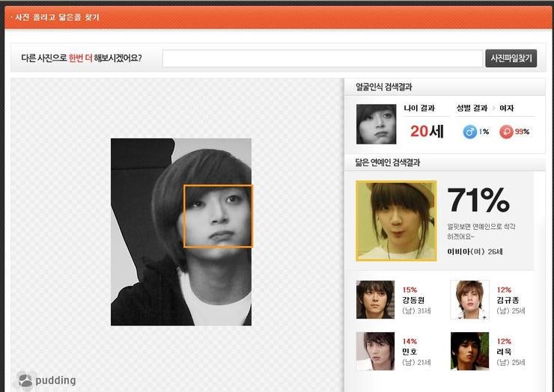Click the photo file path input field
The width and height of the screenshot is (554, 392).
tap(322, 58)
